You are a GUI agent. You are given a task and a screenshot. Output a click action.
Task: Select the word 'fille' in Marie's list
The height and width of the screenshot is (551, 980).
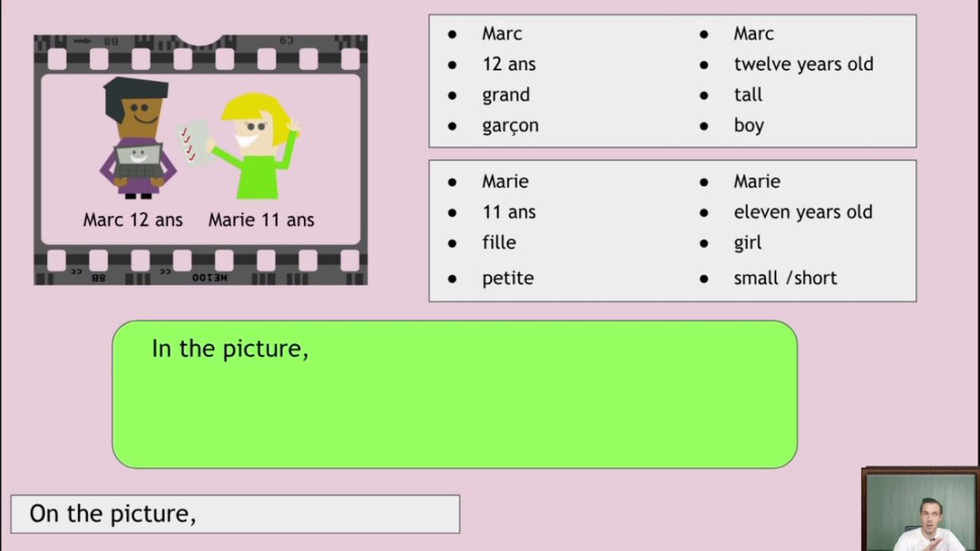[499, 243]
